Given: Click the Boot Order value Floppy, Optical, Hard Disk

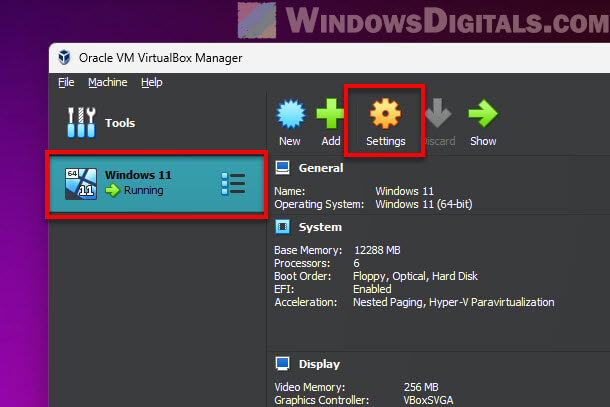Looking at the screenshot, I should (415, 276).
